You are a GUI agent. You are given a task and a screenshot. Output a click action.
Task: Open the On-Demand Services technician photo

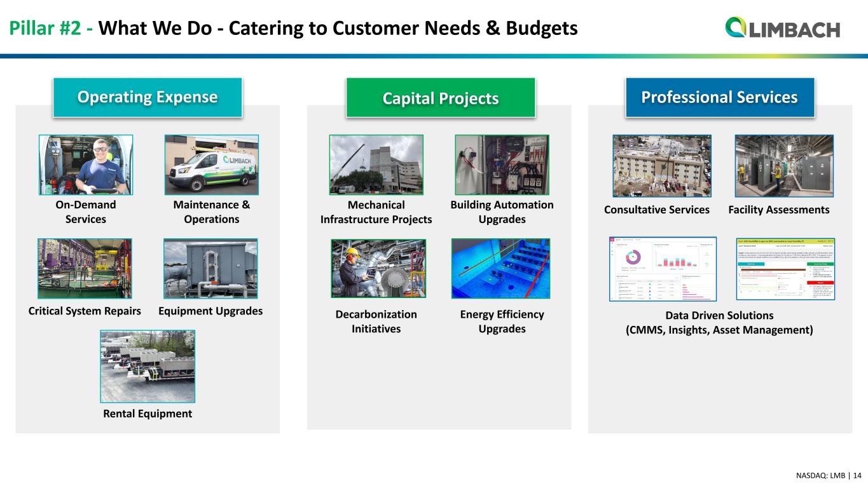click(x=86, y=165)
